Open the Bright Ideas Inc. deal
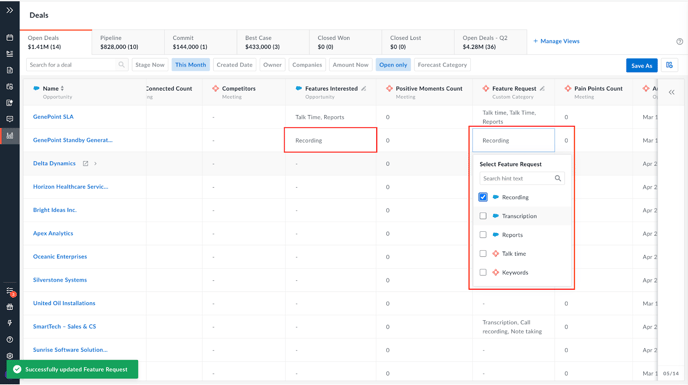The height and width of the screenshot is (385, 688). tap(55, 210)
